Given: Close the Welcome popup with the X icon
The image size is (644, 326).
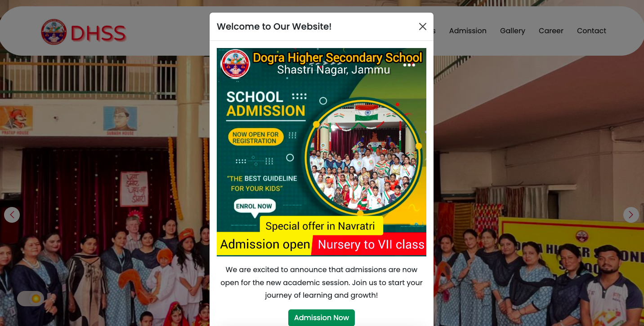Looking at the screenshot, I should coord(422,26).
